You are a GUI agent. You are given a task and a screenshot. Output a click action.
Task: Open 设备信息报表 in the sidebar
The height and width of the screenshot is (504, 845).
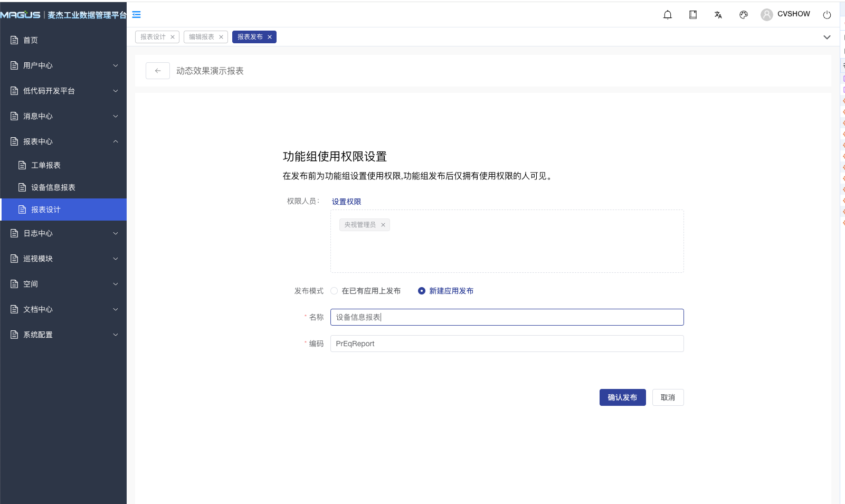click(63, 187)
